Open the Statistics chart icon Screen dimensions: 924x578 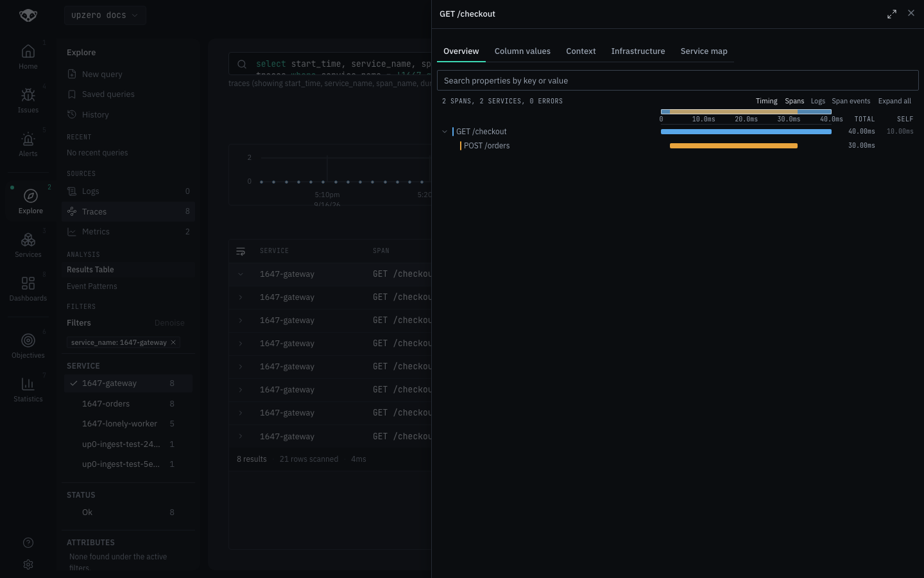coord(28,384)
